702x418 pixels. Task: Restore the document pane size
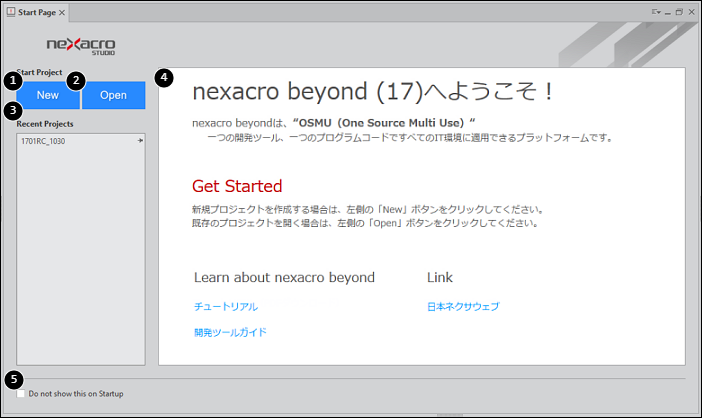pos(679,12)
